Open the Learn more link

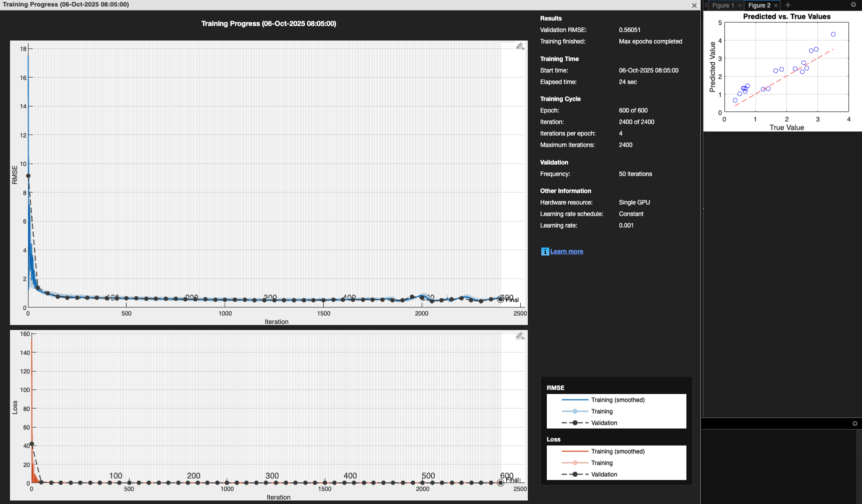click(566, 251)
